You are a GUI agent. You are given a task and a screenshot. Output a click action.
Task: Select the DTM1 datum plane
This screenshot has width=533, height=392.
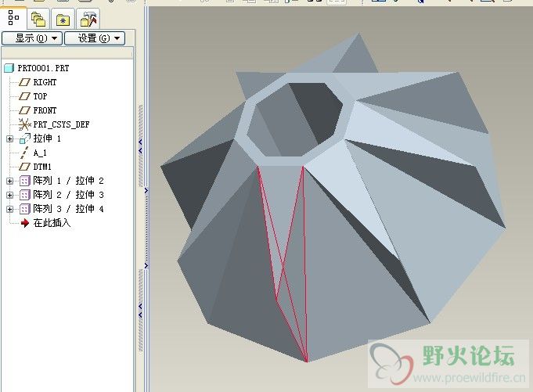42,167
